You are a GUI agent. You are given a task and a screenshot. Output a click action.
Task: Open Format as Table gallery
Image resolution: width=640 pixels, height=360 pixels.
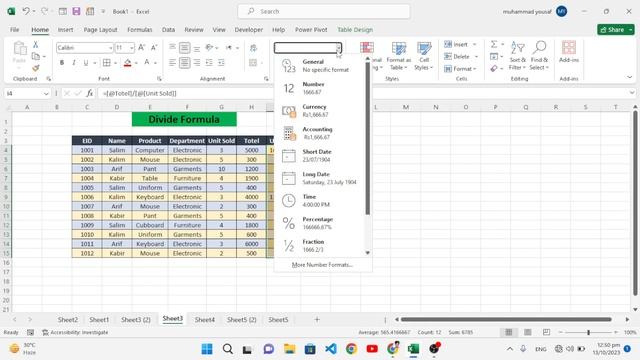tap(399, 56)
